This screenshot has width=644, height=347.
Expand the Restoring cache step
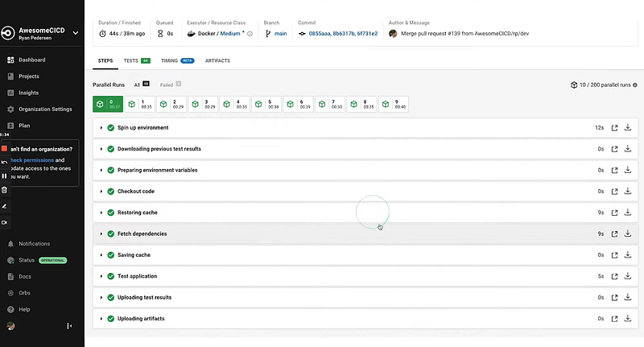(x=101, y=213)
